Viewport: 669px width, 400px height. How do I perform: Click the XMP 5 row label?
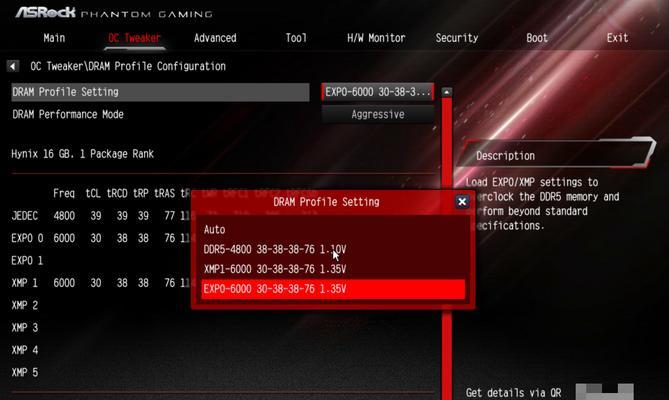pyautogui.click(x=24, y=372)
